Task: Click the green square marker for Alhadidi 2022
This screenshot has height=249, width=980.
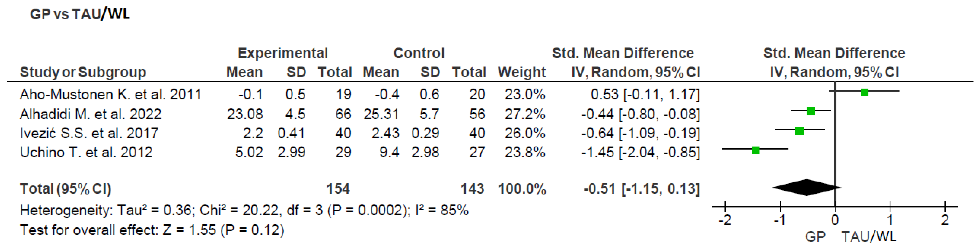Action: 811,111
